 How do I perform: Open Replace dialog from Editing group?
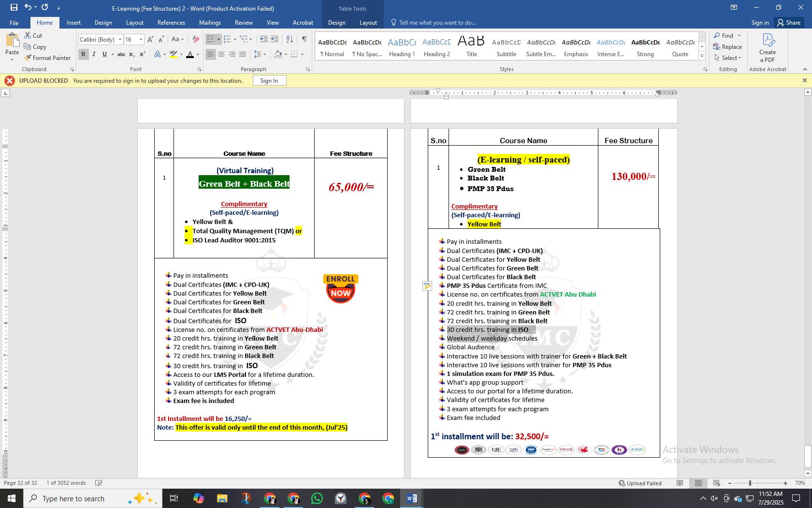[x=727, y=46]
